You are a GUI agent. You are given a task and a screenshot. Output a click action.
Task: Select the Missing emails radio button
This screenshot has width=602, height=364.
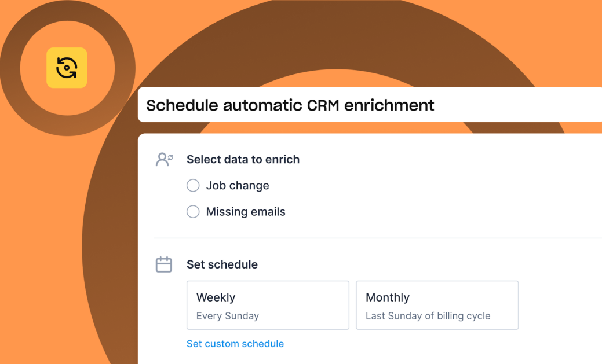193,212
